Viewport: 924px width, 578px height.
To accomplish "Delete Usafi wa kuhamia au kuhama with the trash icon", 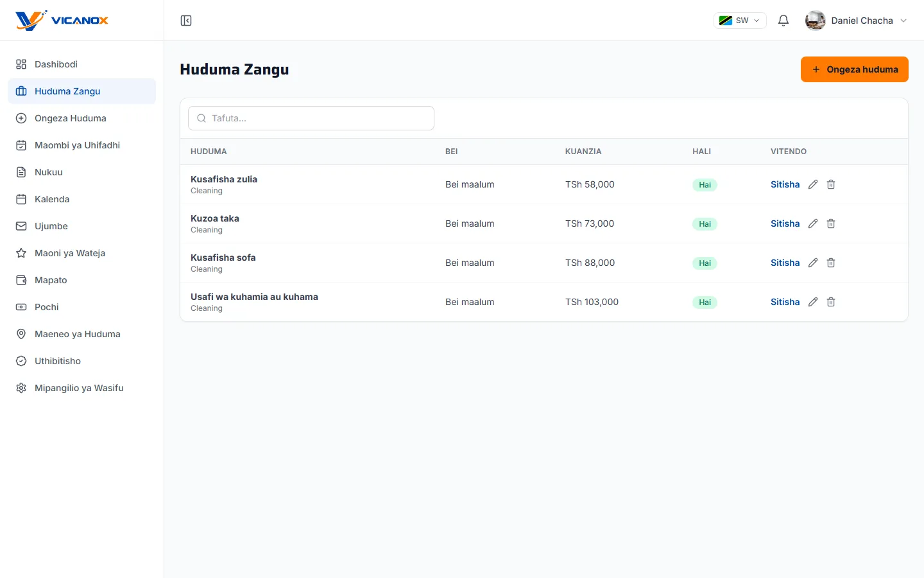I will (831, 302).
